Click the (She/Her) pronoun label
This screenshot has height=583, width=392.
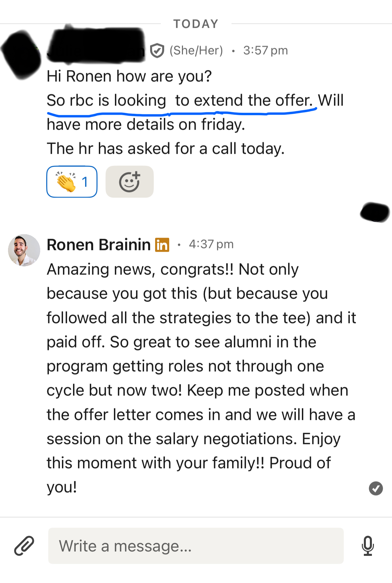point(196,51)
